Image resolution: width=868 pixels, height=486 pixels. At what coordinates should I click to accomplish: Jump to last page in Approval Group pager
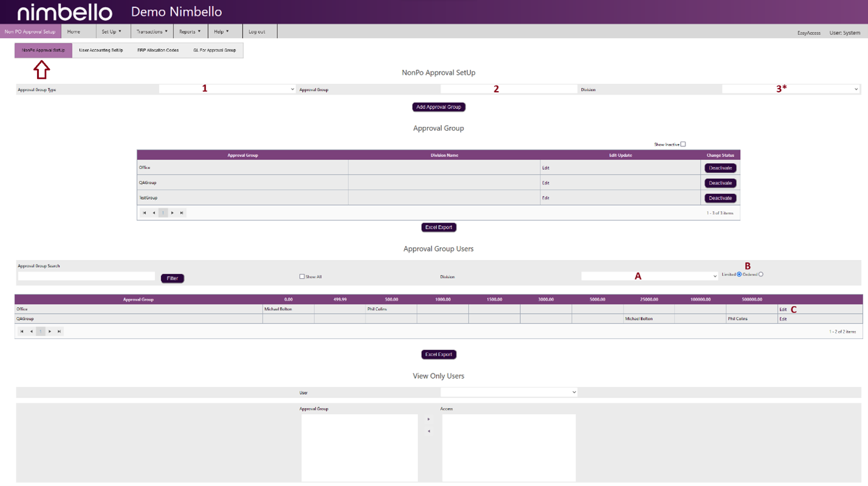[x=182, y=213]
